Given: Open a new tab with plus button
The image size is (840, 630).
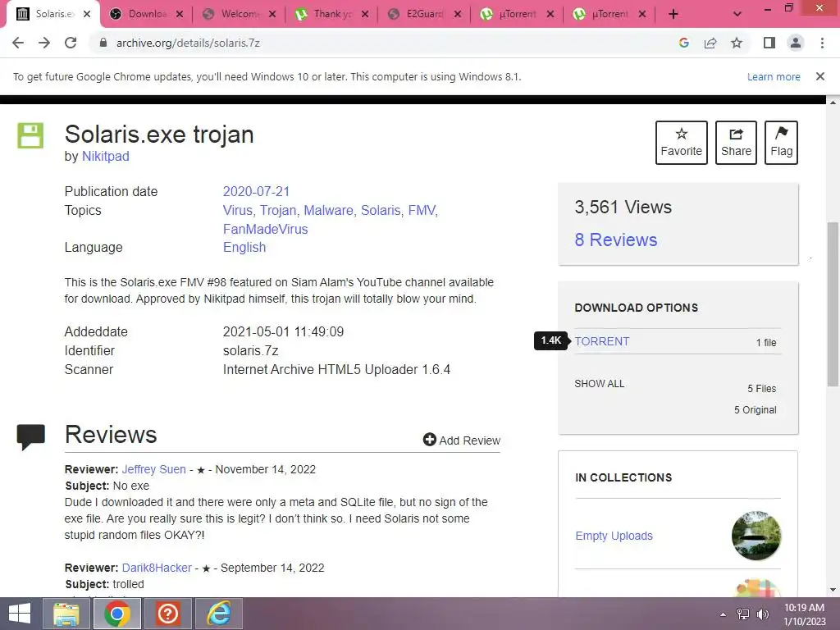Looking at the screenshot, I should point(673,14).
